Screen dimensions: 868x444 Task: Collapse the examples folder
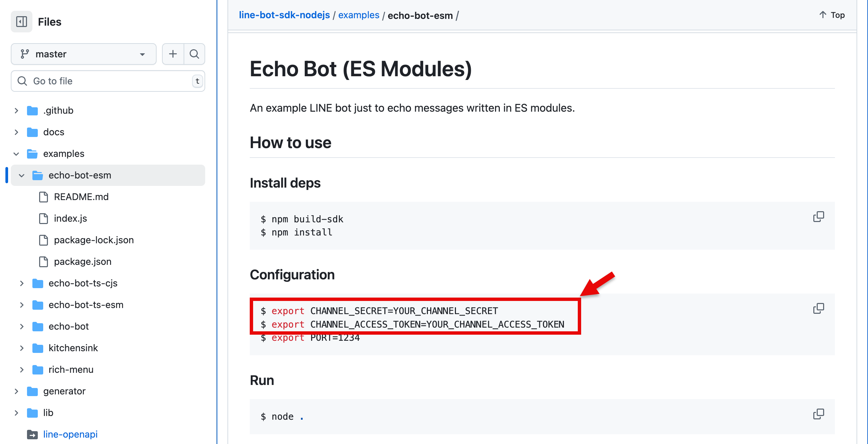(x=16, y=154)
